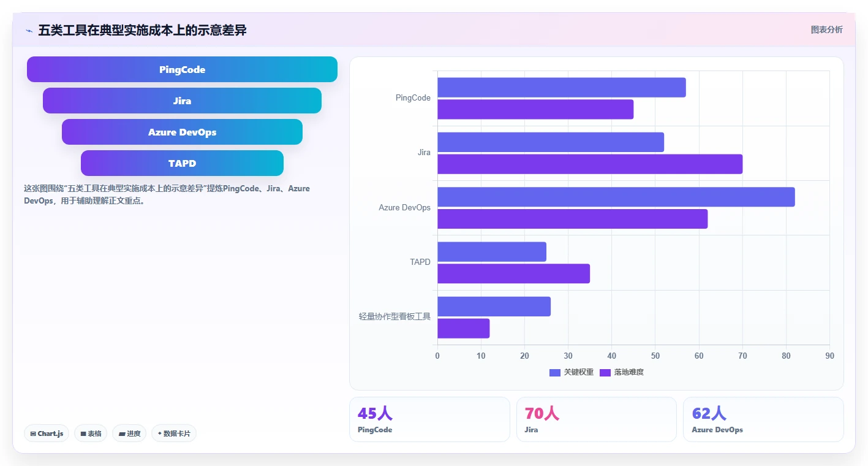Click the small chart icon before the title
The image size is (868, 466).
pyautogui.click(x=29, y=31)
